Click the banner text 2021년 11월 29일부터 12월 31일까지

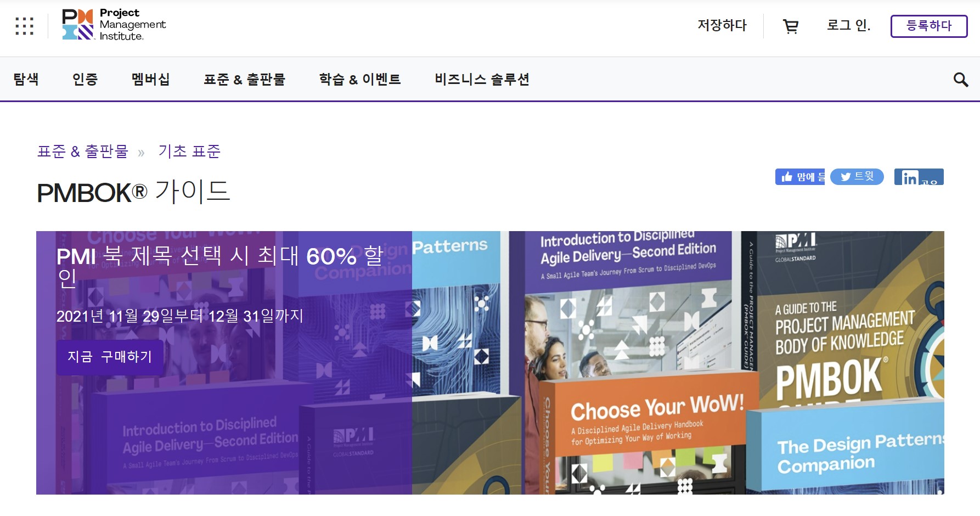[180, 316]
